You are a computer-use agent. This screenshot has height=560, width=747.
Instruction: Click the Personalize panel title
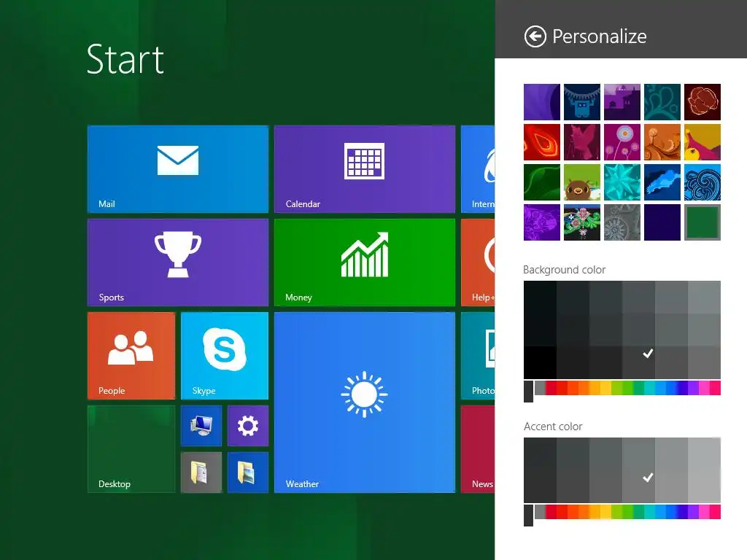[x=600, y=36]
